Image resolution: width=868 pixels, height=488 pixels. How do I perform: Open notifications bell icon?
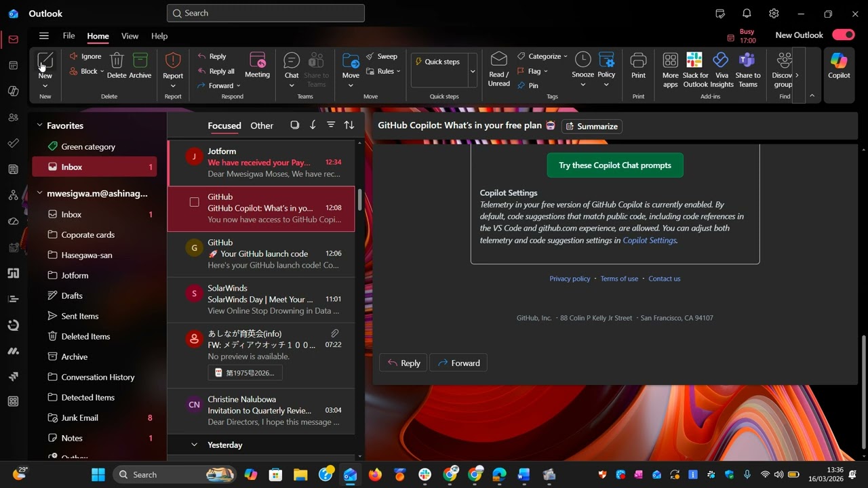[747, 14]
